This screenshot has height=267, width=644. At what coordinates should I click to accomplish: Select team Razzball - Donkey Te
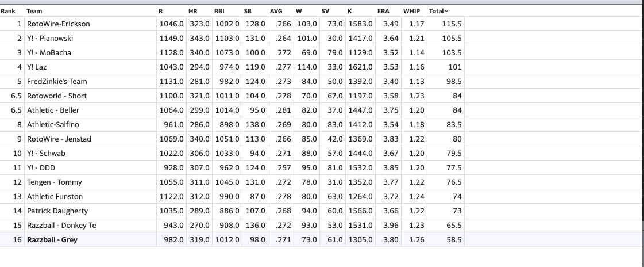(x=61, y=226)
